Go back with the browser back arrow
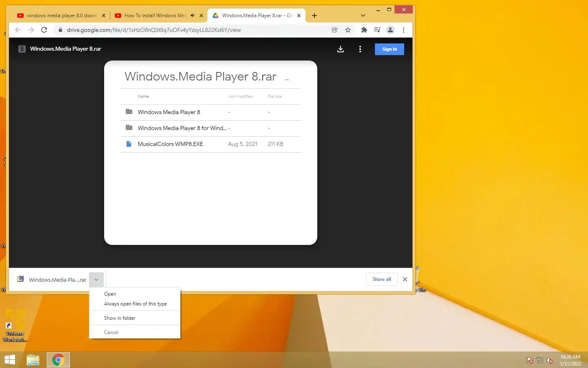The height and width of the screenshot is (368, 588). (x=18, y=30)
